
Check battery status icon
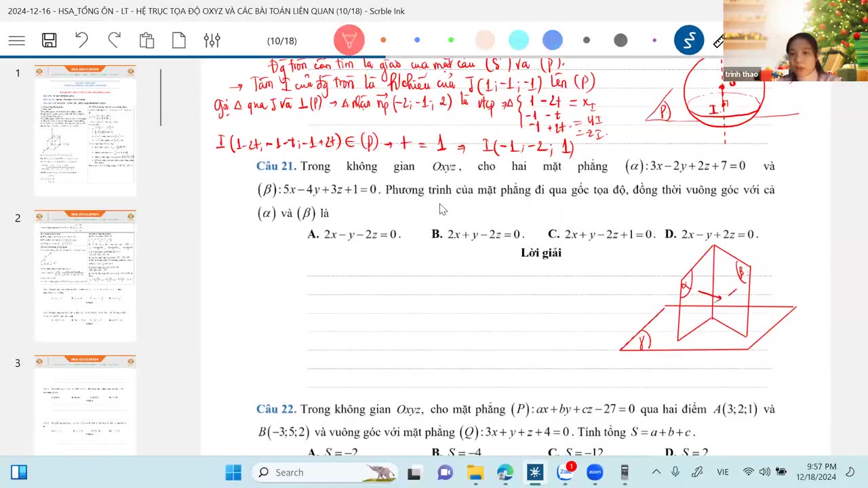coord(781,472)
